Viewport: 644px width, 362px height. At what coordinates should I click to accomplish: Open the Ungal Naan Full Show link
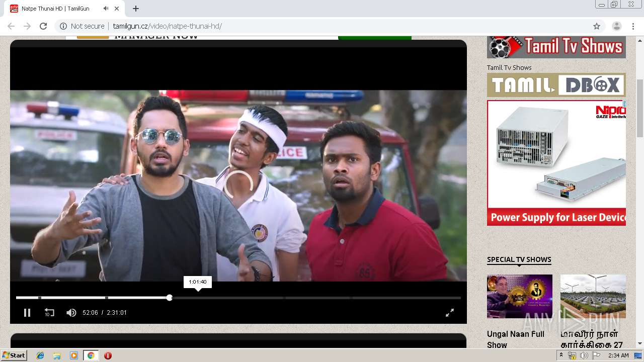click(516, 339)
